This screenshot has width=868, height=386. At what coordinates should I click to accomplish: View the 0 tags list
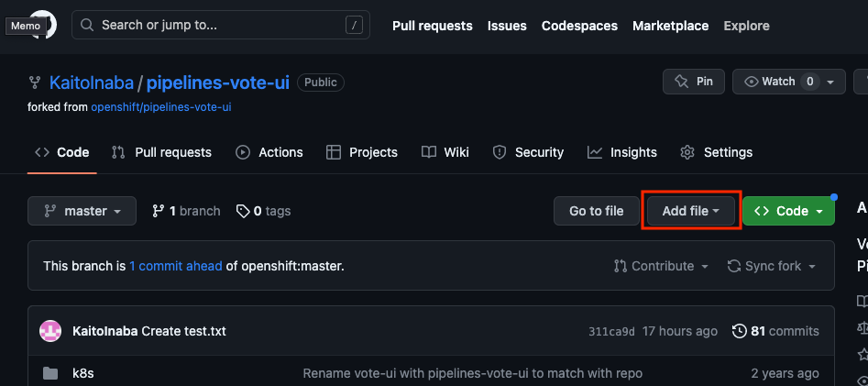tap(263, 211)
